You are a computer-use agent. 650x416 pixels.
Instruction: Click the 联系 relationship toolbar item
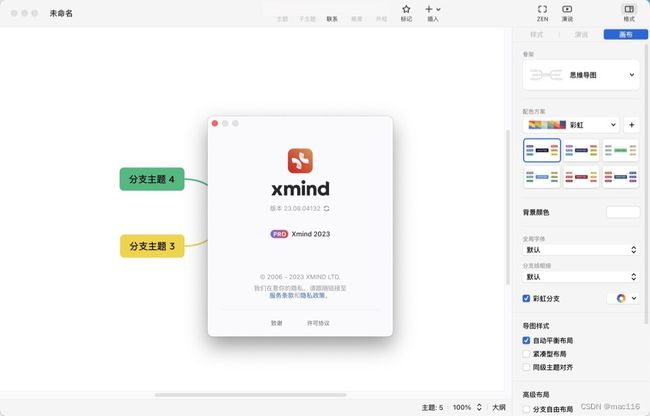pos(332,19)
